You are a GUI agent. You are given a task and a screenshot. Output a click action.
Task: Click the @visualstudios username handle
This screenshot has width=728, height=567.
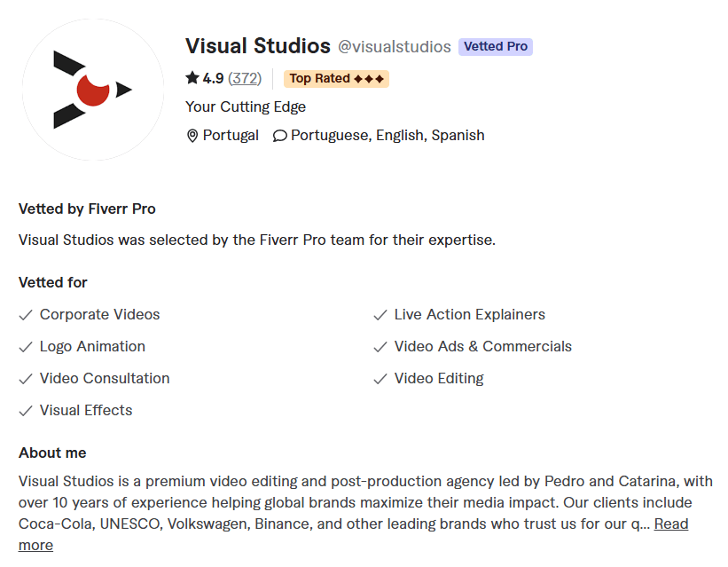(x=395, y=47)
